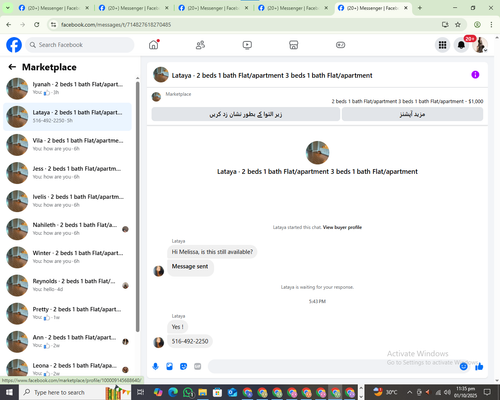Open the tab search dropdown arrow
500x400 pixels.
click(7, 8)
